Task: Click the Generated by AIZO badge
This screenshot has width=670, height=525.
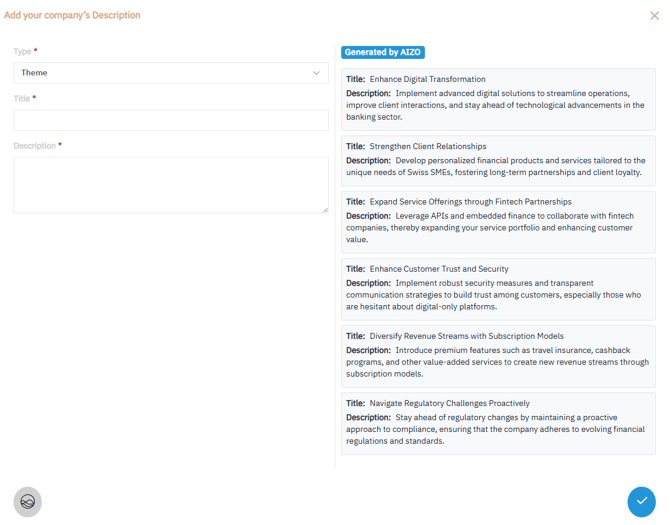Action: point(383,52)
